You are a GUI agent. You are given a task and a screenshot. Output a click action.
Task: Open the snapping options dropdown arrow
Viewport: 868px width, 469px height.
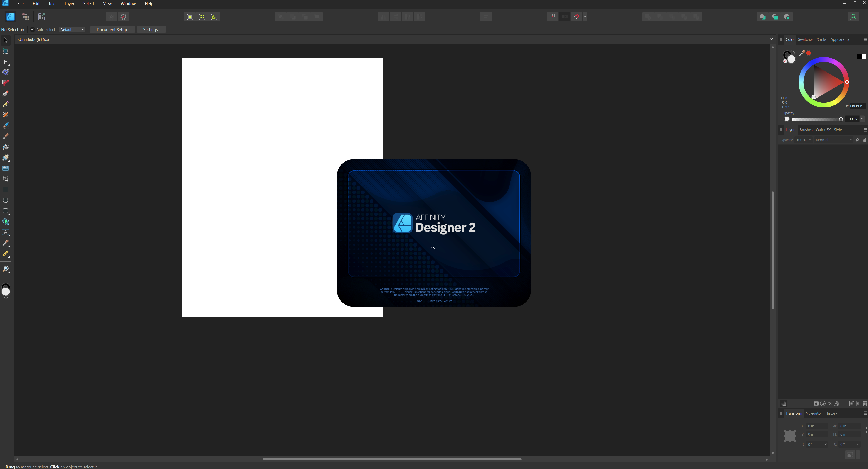click(x=585, y=17)
